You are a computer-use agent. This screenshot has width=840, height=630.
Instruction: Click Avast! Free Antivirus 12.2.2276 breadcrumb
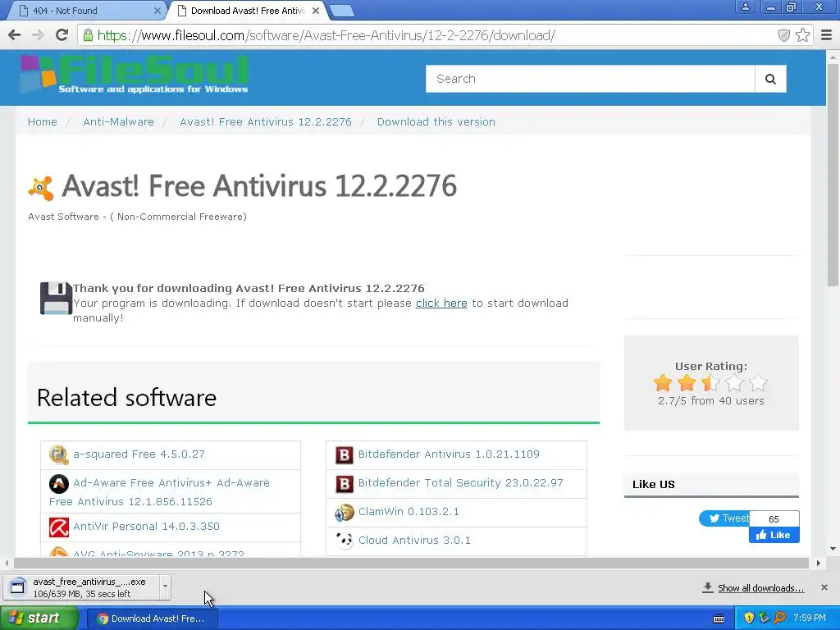coord(266,121)
